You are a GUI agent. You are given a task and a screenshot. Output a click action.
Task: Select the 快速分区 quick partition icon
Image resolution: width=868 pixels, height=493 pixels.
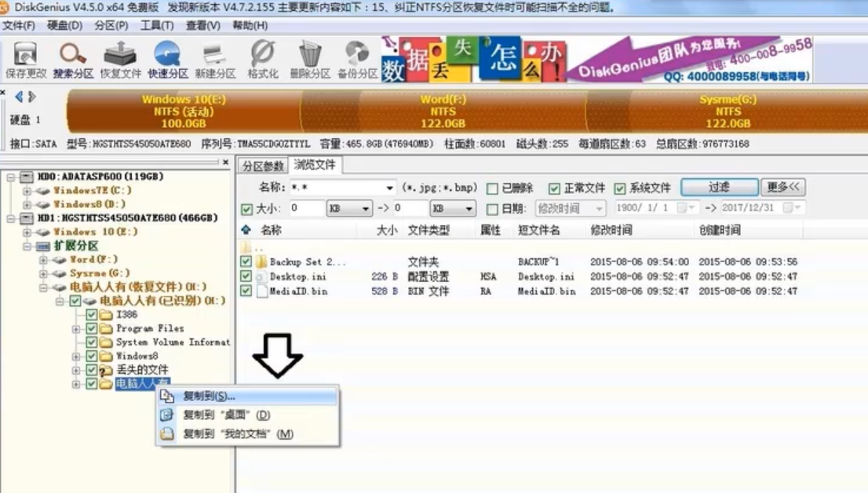tap(167, 60)
